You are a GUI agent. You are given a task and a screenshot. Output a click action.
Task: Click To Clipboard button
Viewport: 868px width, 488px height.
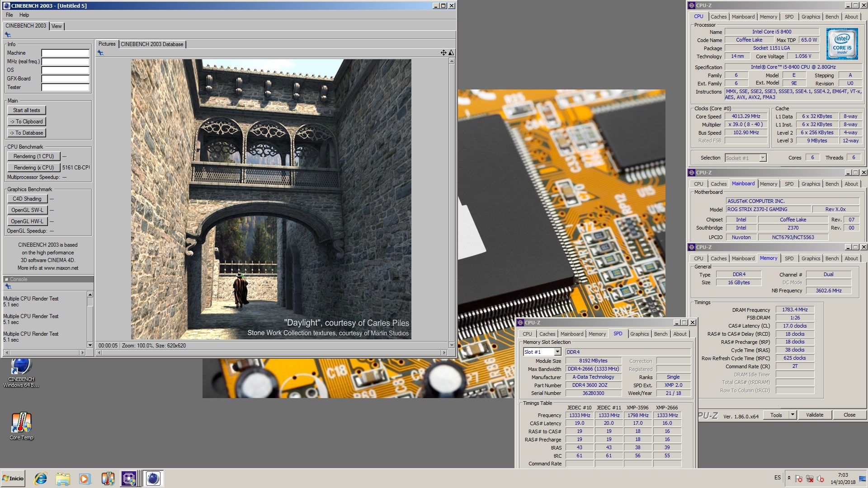[26, 122]
